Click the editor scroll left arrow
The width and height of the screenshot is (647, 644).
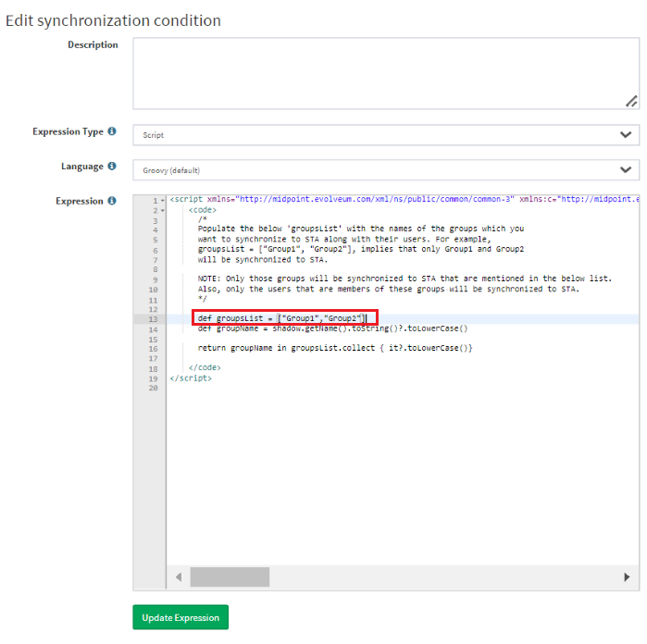pyautogui.click(x=179, y=576)
